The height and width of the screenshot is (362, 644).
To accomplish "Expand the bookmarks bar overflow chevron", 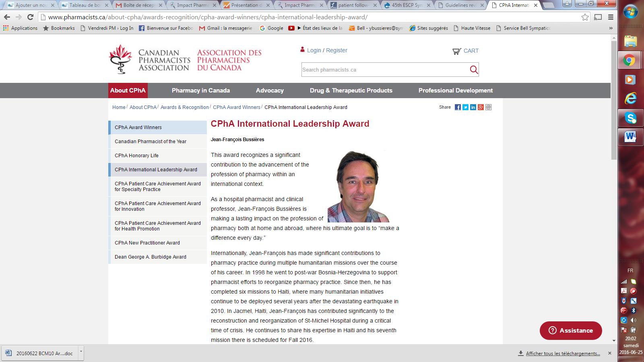I will coord(611,28).
